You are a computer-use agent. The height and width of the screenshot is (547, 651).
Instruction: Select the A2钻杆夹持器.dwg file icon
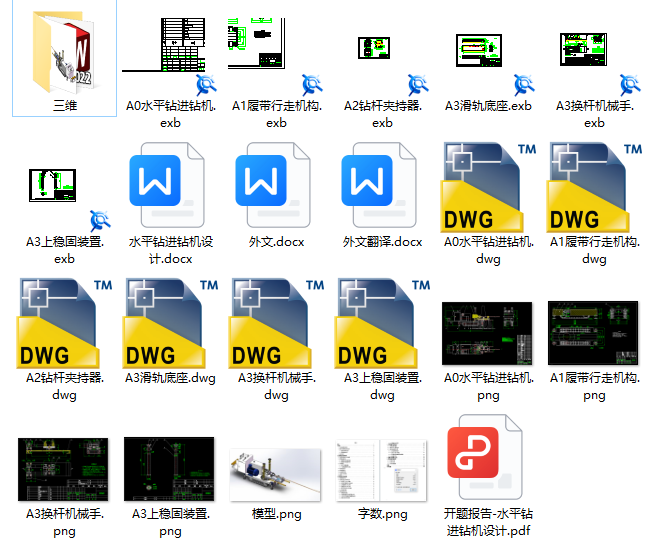click(64, 323)
